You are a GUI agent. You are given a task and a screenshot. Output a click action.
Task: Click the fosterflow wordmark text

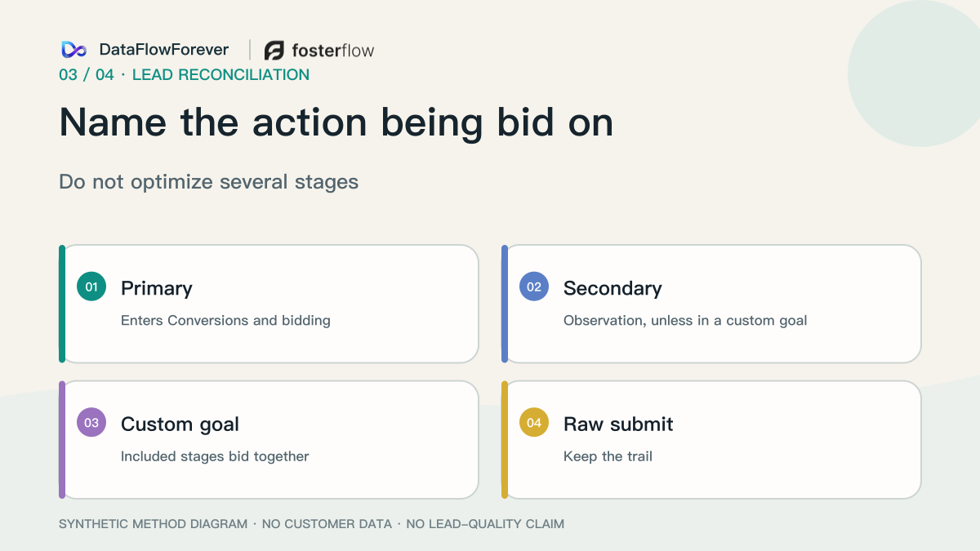[x=333, y=51]
